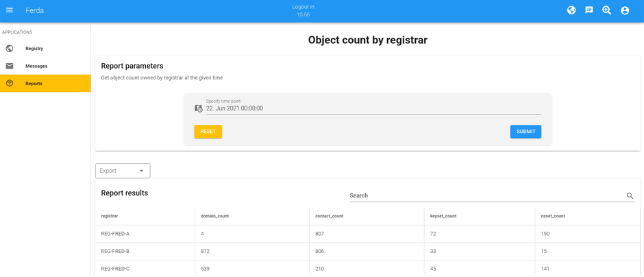Click keyset count 72 for REG-FRED-A
This screenshot has width=644, height=277.
click(433, 233)
